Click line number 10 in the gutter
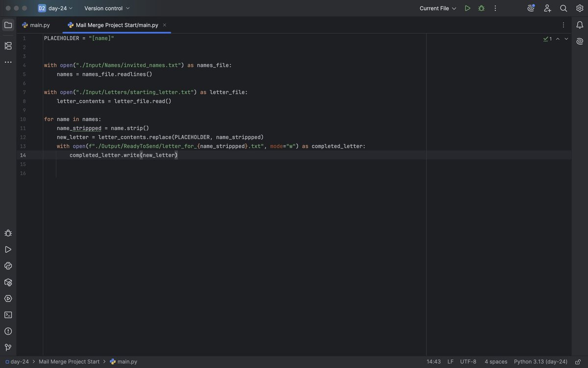The height and width of the screenshot is (368, 588). 23,119
